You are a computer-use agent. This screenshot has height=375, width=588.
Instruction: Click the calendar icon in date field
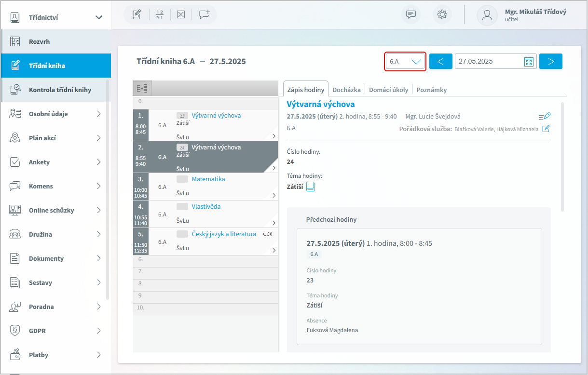[x=529, y=61]
